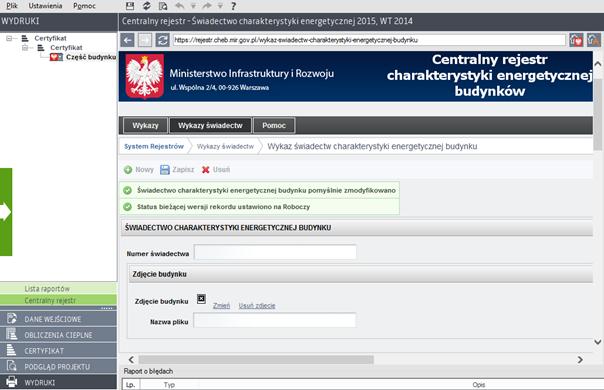
Task: Click the horizontal scrollbar thumb
Action: pos(256,360)
